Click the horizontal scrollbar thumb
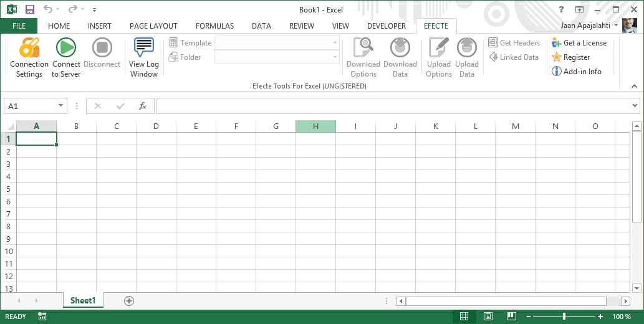 [x=506, y=301]
